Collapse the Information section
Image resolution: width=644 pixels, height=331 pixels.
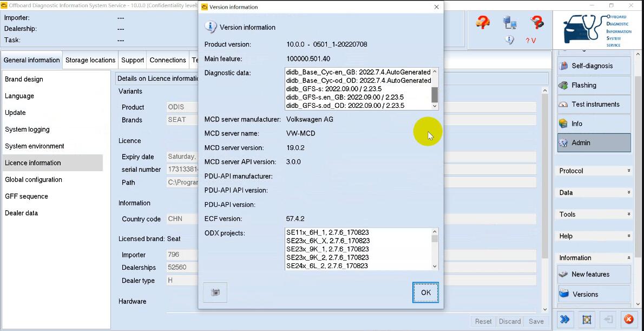point(595,258)
